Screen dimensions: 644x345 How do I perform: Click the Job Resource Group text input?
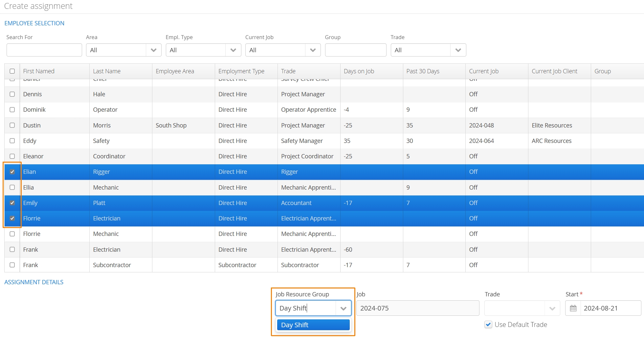(x=306, y=308)
